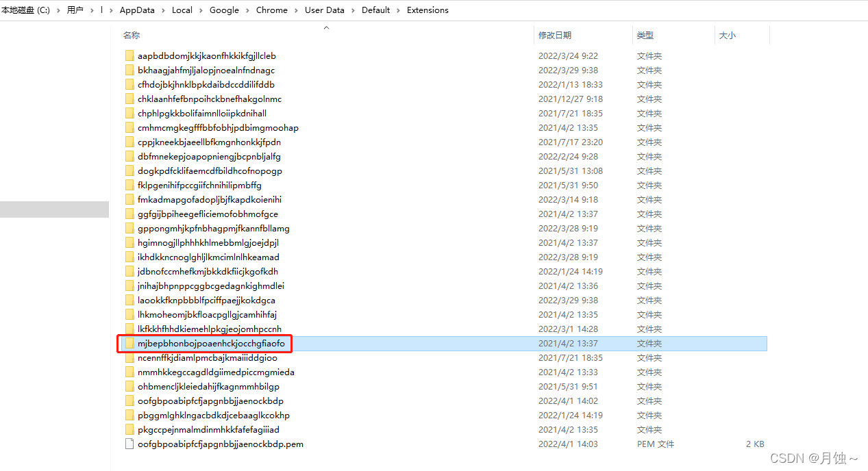Click the 2 KB size cell

click(755, 444)
